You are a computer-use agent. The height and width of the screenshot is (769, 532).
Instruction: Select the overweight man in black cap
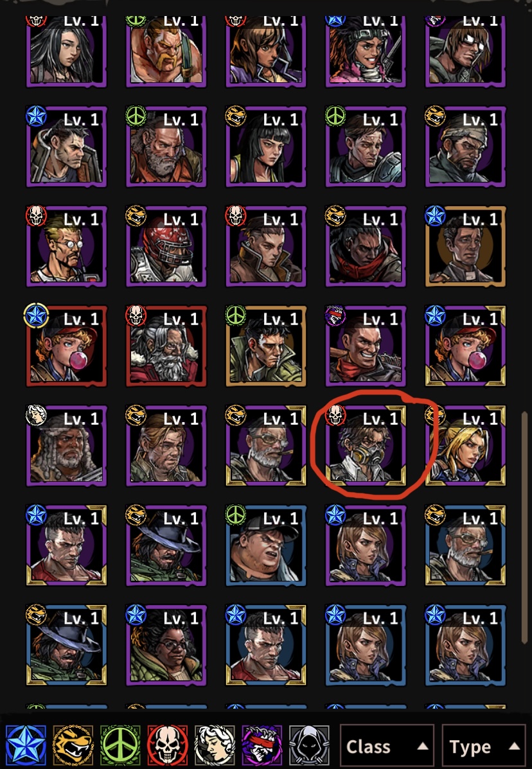point(266,545)
